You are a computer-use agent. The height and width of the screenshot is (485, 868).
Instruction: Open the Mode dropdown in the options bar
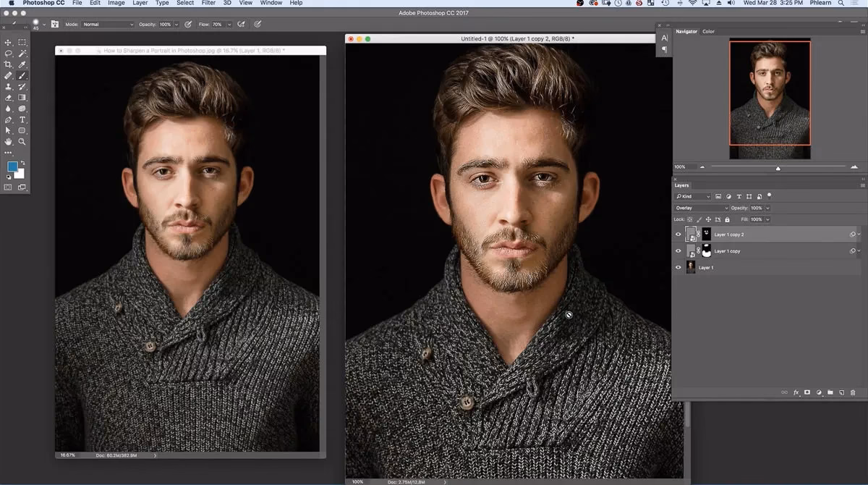(105, 24)
